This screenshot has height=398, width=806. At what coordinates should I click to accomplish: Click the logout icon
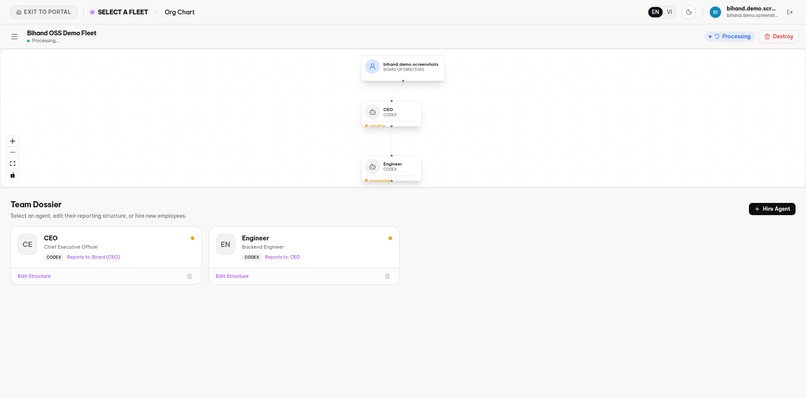click(x=790, y=12)
